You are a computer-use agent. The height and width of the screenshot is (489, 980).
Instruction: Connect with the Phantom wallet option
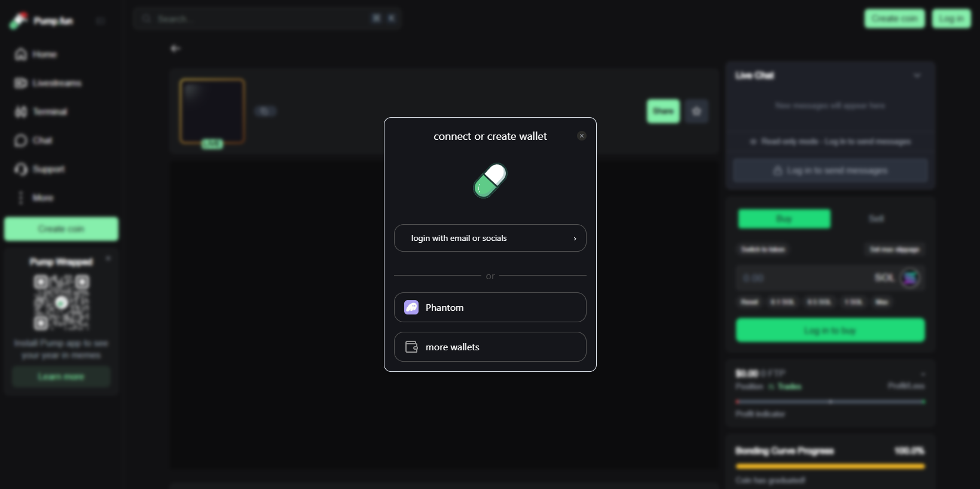pos(490,307)
